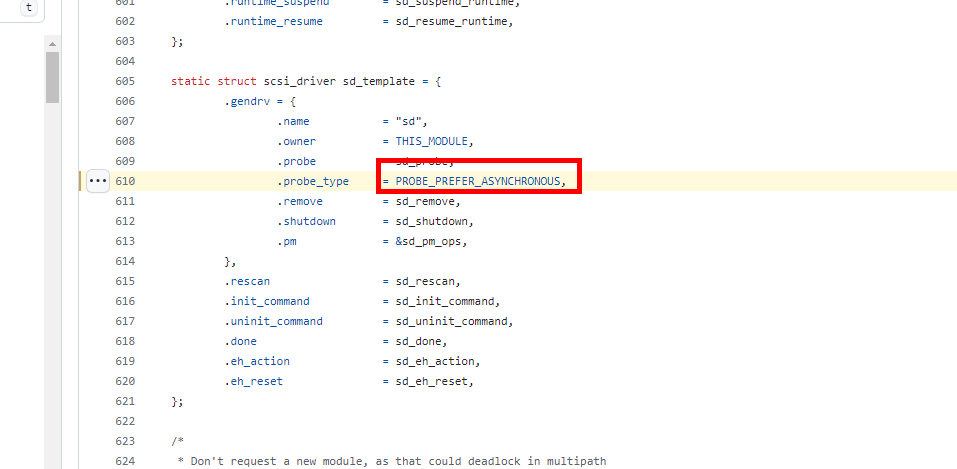
Task: Click the sd_uninit_command function reference
Action: pyautogui.click(x=452, y=321)
